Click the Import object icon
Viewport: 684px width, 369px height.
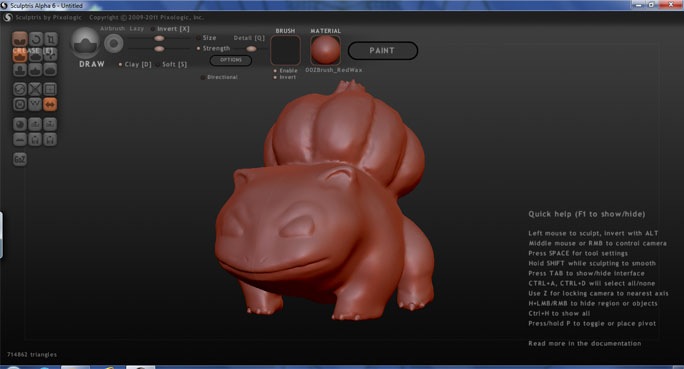point(35,124)
